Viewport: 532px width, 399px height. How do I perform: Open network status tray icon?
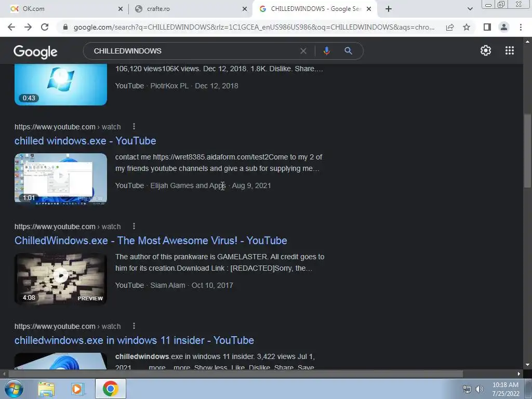click(467, 389)
